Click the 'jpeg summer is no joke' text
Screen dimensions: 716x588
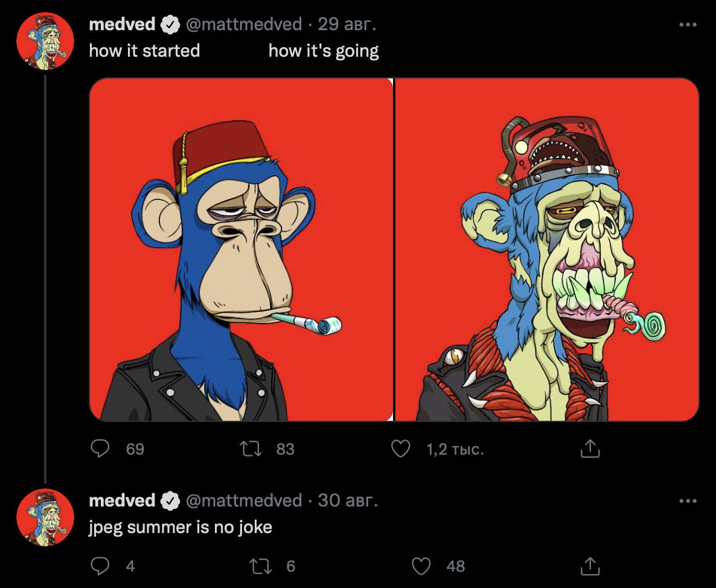tap(181, 527)
